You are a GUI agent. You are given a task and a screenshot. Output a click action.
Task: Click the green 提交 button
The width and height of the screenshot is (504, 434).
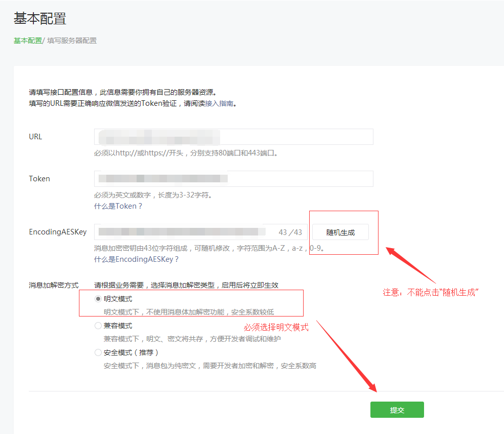click(397, 410)
